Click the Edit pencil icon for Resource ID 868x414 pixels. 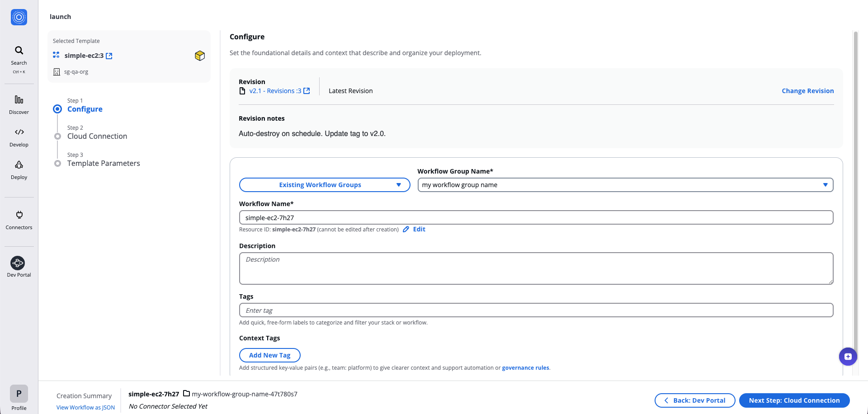point(406,229)
